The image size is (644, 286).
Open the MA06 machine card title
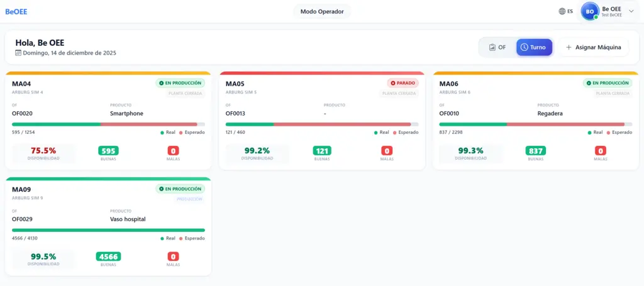(449, 84)
